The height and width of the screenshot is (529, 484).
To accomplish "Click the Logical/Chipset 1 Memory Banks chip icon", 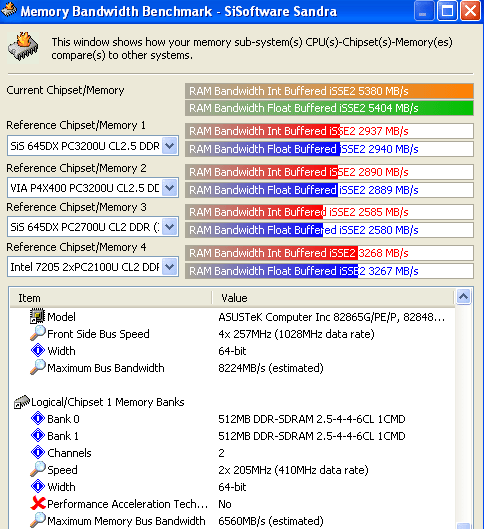I will pyautogui.click(x=22, y=402).
